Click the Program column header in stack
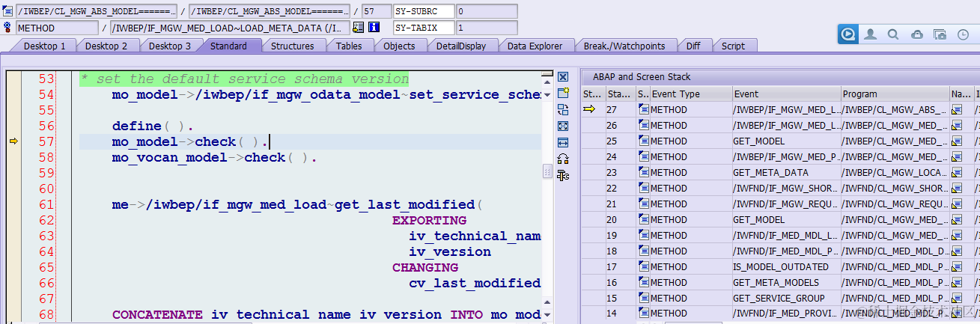980x324 pixels. (895, 94)
